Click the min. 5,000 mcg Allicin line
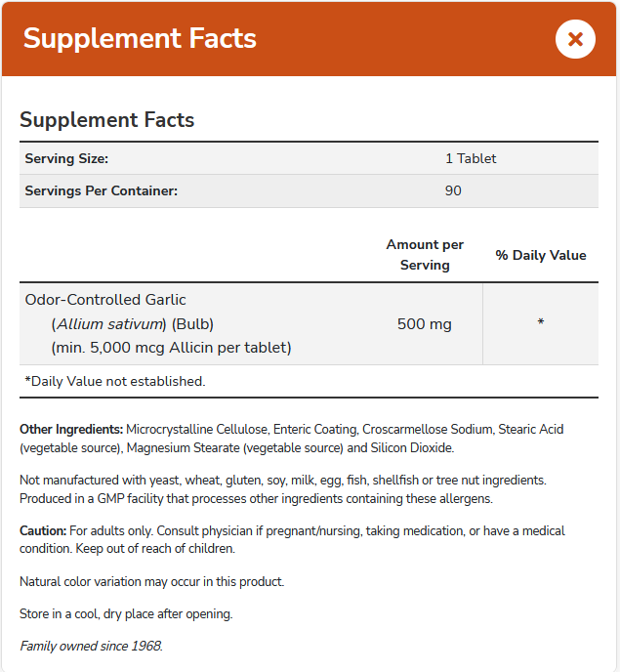The image size is (620, 672). click(x=171, y=347)
